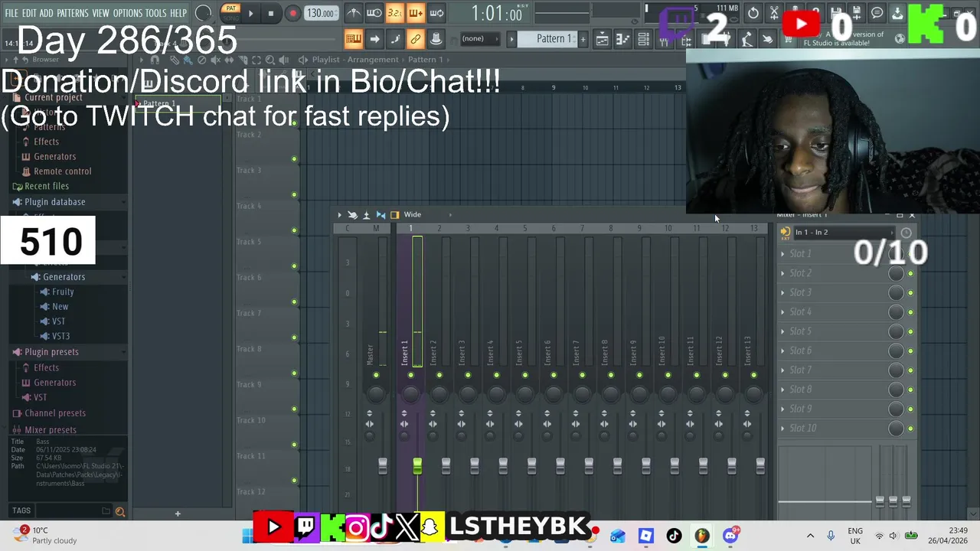The height and width of the screenshot is (551, 980).
Task: Select Pattern 1 in playlist picker
Action: click(178, 103)
